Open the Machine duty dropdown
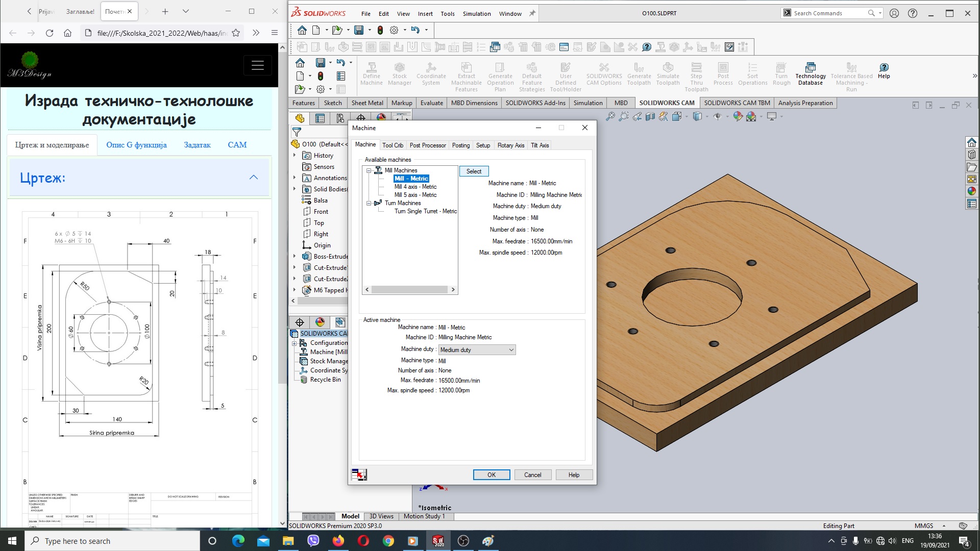Viewport: 980px width, 551px height. (x=477, y=350)
